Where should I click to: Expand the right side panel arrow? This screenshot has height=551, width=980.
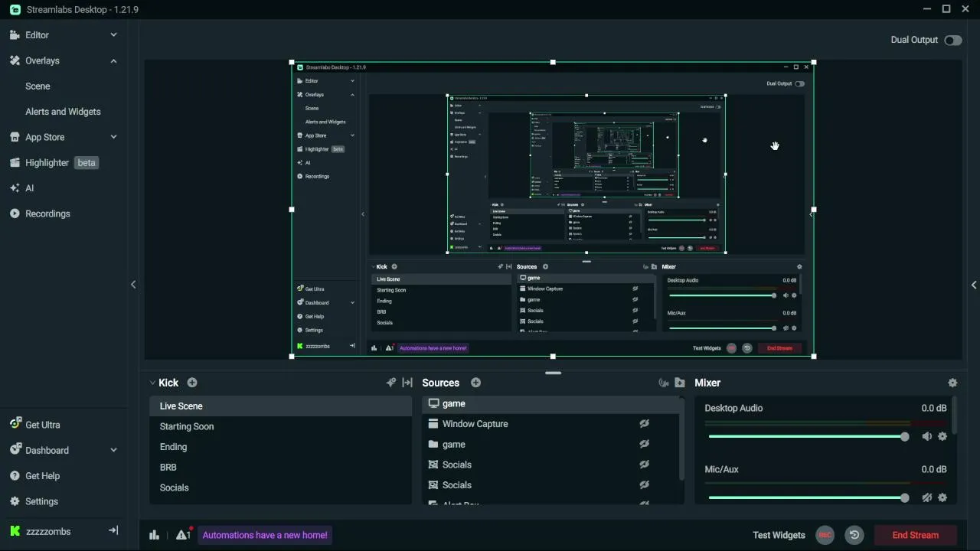(974, 285)
